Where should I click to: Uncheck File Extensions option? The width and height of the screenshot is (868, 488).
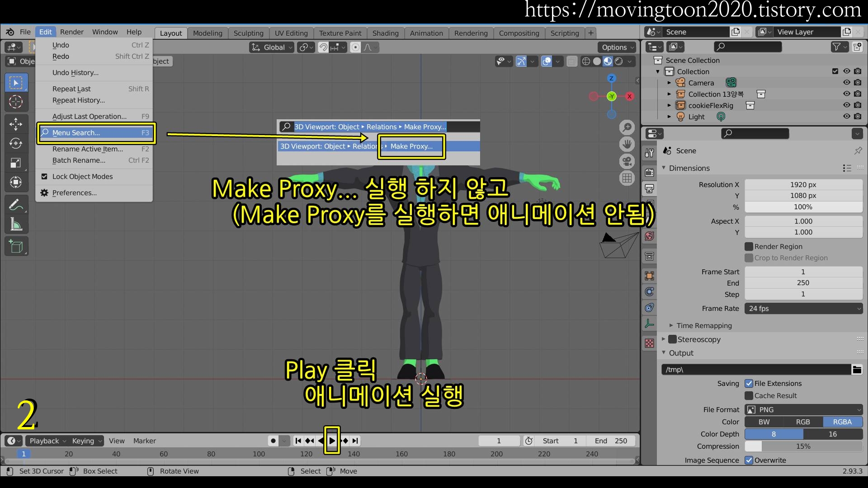click(749, 384)
